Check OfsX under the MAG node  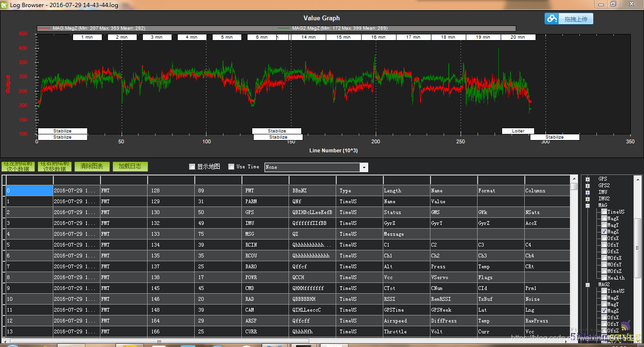[x=604, y=239]
